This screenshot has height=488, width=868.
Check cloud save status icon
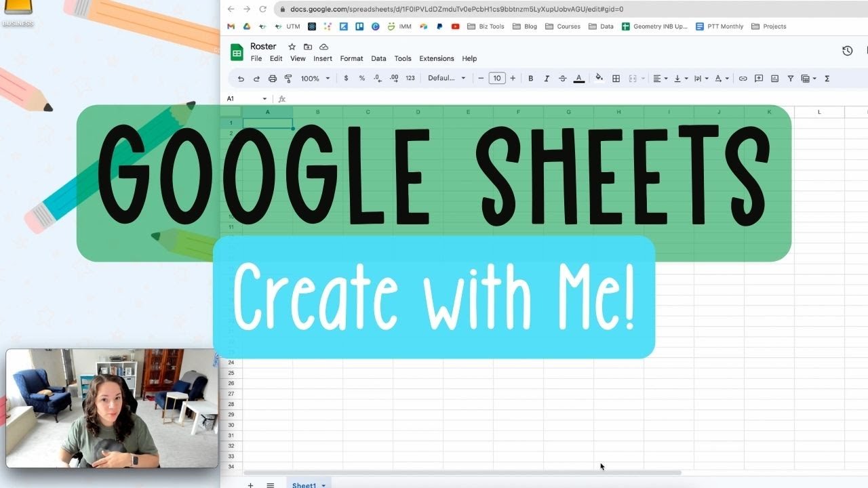click(324, 47)
